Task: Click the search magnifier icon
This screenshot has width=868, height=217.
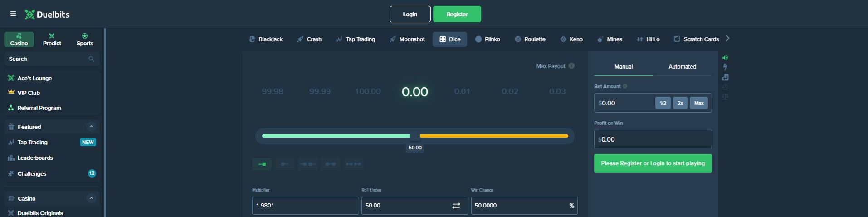Action: 91,59
